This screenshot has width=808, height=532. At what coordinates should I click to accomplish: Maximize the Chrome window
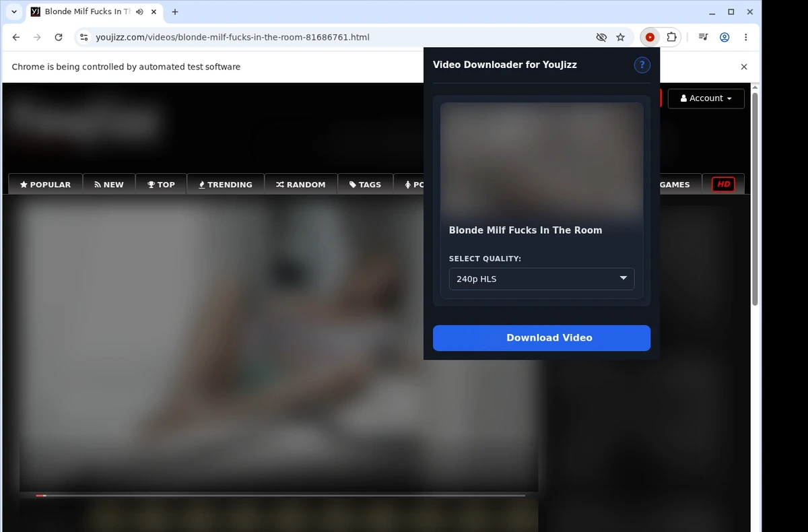point(731,12)
